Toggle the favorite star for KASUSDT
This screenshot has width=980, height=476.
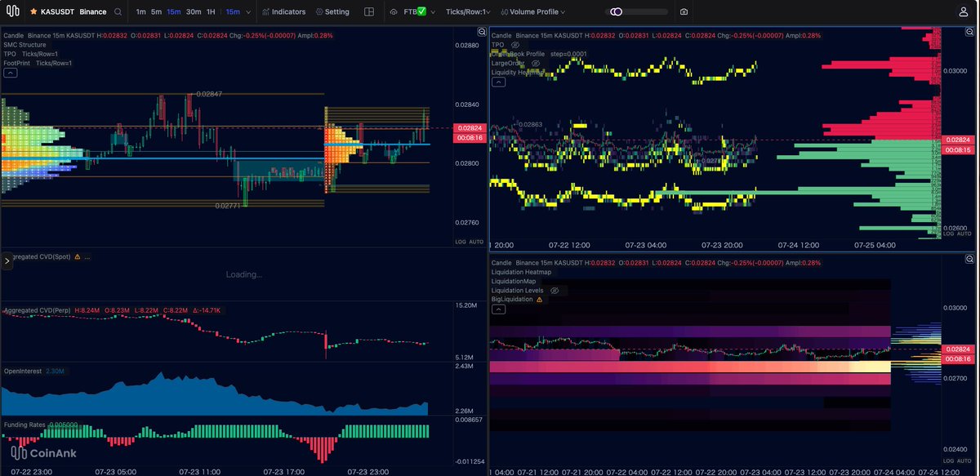click(33, 12)
